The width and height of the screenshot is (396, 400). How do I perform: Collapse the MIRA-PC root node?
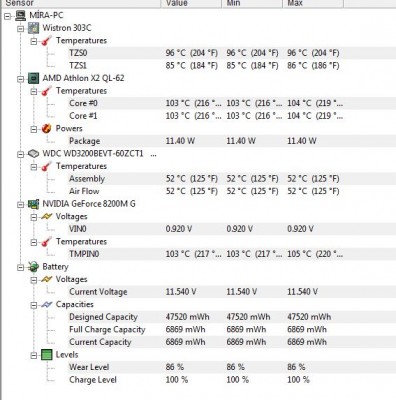(8, 16)
